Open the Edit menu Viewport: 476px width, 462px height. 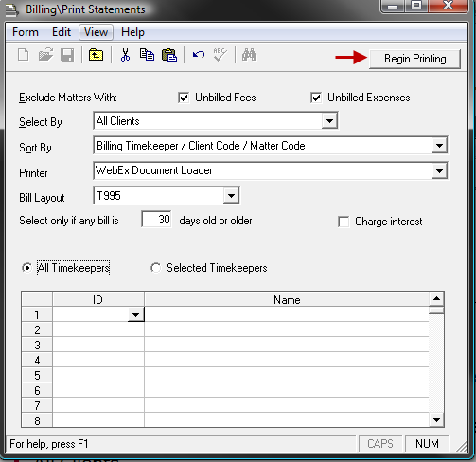[62, 32]
